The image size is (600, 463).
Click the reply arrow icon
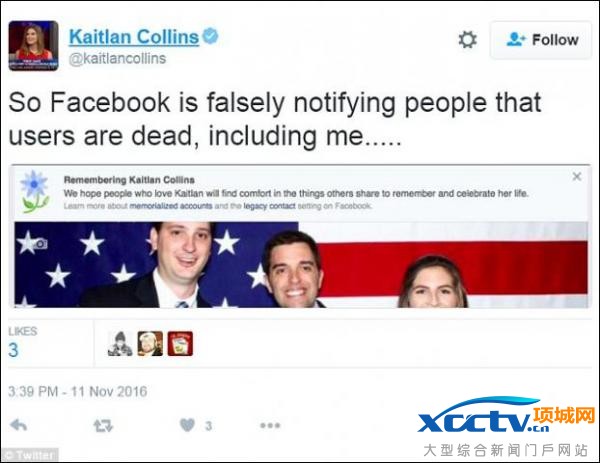(x=18, y=425)
